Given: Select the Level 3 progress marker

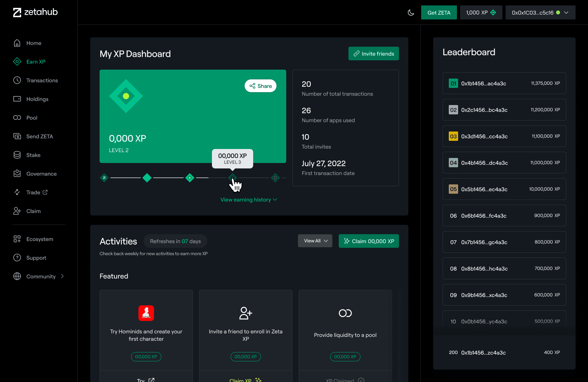Looking at the screenshot, I should [233, 178].
